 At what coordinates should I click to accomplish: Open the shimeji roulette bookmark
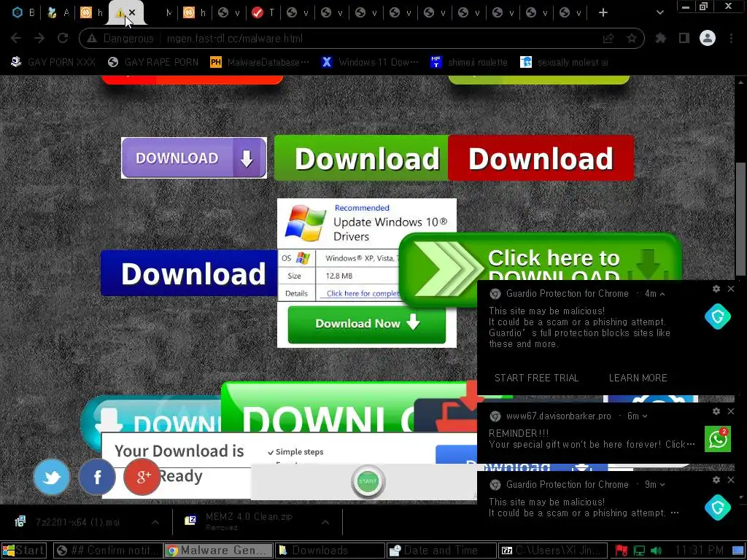pyautogui.click(x=469, y=62)
